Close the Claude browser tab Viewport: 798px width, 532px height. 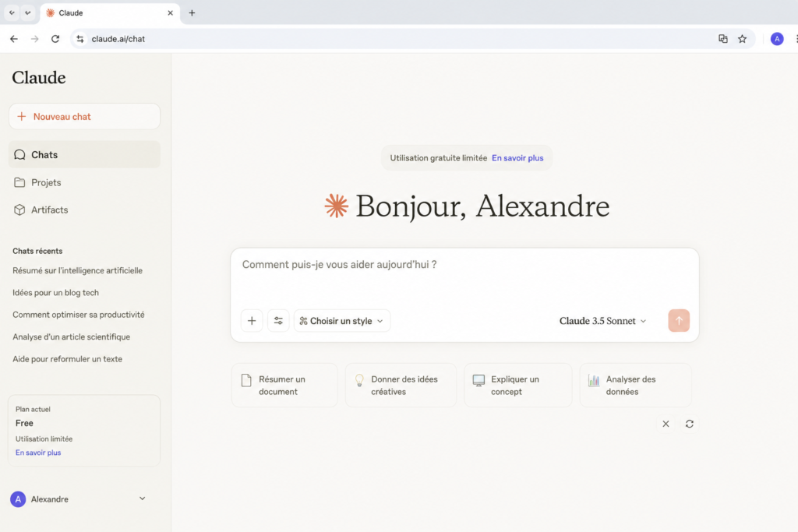[170, 12]
